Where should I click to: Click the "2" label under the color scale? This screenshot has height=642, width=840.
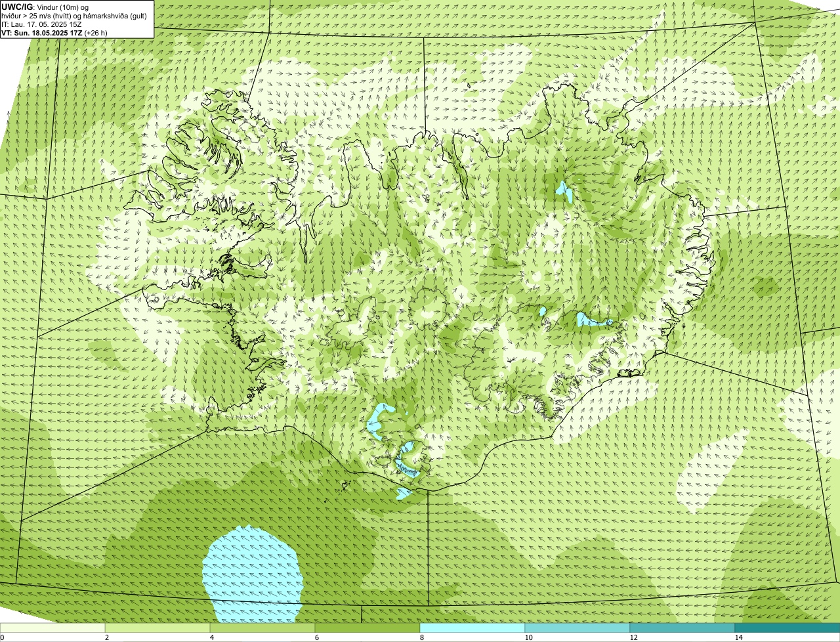[106, 637]
